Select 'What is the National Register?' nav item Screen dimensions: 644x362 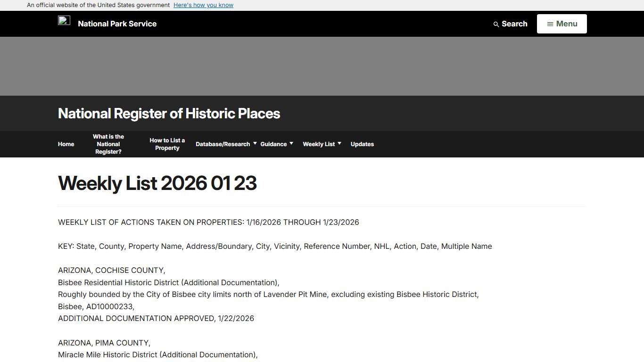(x=108, y=144)
